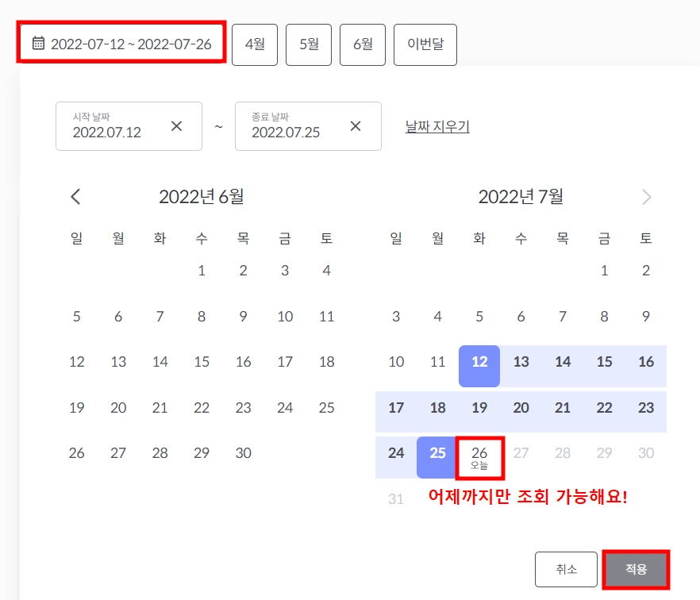700x600 pixels.
Task: Select the 5월 quick filter
Action: pos(309,44)
